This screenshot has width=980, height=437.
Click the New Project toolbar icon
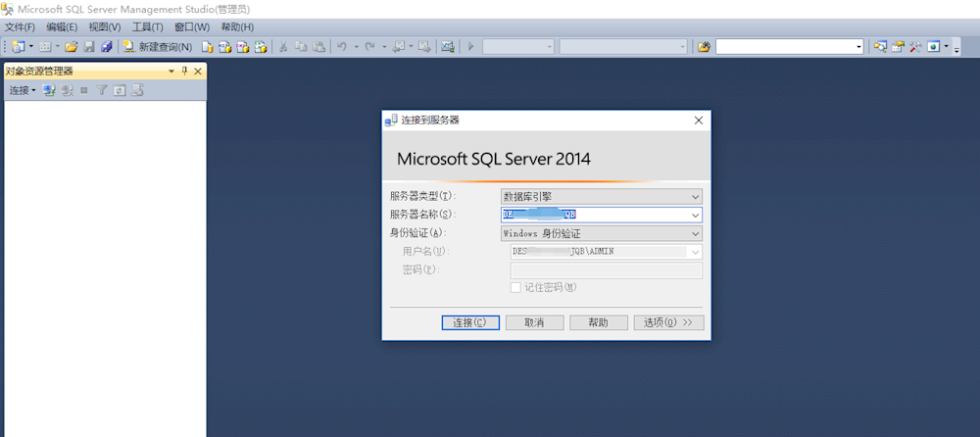click(18, 46)
